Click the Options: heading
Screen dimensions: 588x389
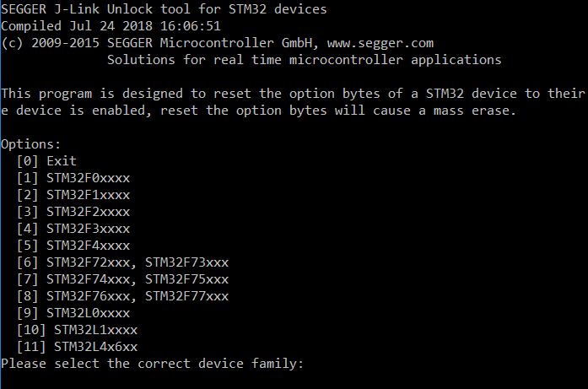pyautogui.click(x=31, y=143)
